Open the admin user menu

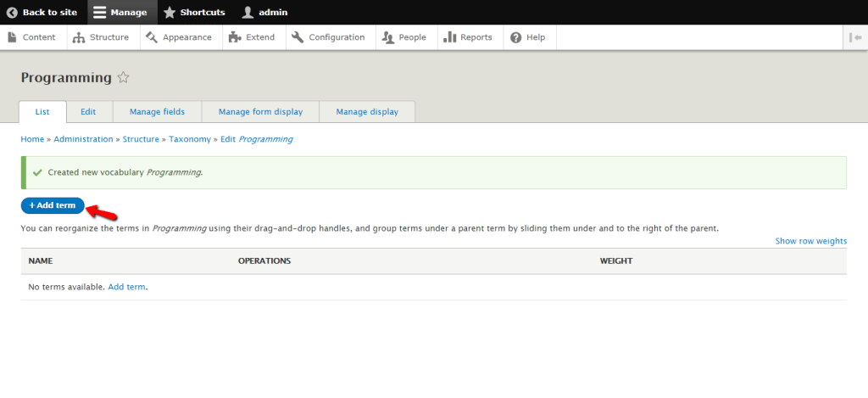(x=265, y=12)
